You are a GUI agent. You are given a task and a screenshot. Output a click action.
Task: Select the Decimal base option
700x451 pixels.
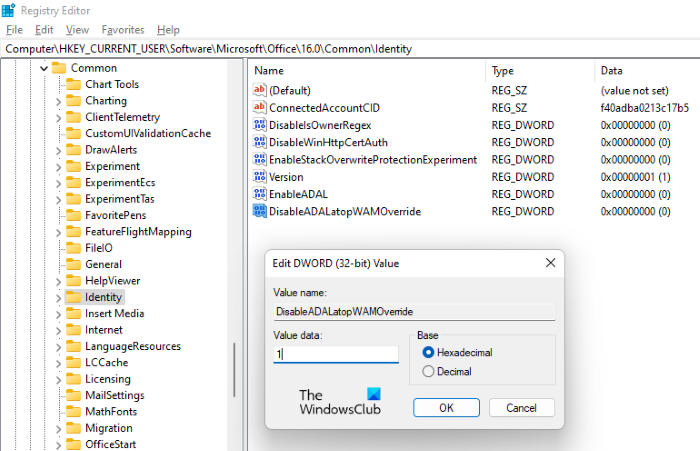[x=428, y=371]
